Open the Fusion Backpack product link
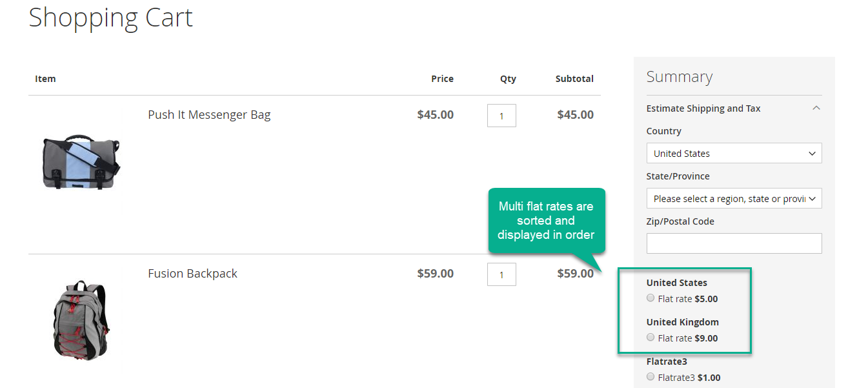Viewport: 868px width, 388px height. coord(192,274)
